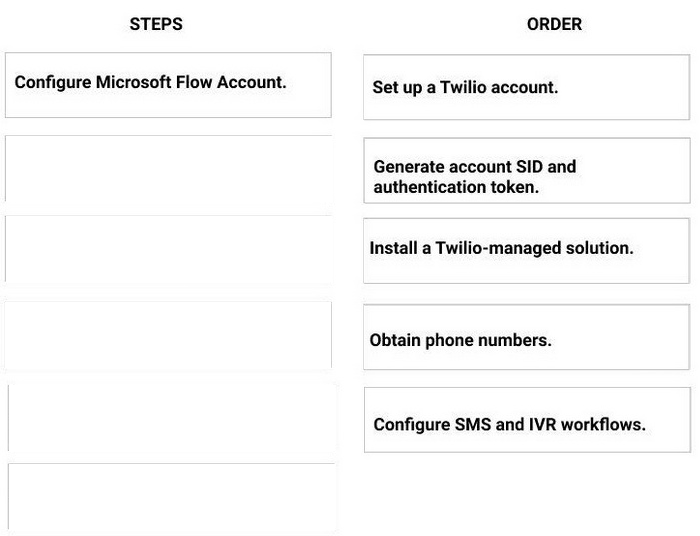Click the second empty box under STEPS
Viewport: 700px width, 536px height.
click(x=168, y=168)
